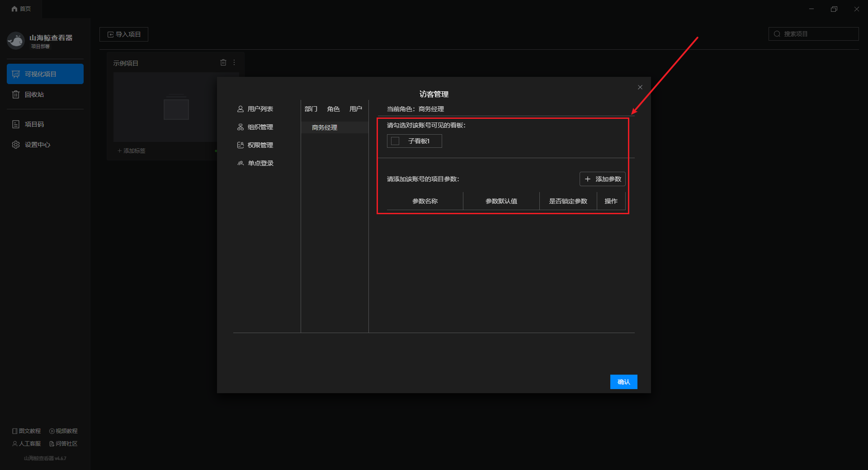868x470 pixels.
Task: Switch to the 部门 tab
Action: pos(311,109)
